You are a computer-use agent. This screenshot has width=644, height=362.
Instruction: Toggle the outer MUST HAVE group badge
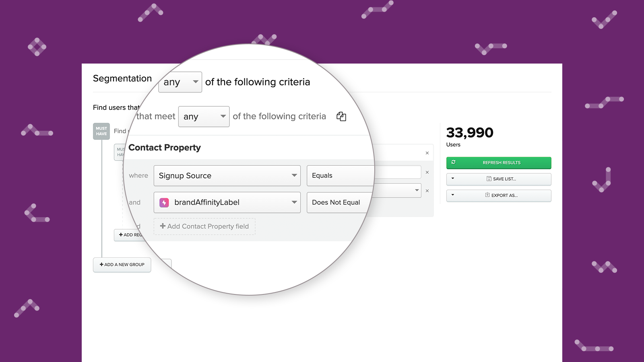101,131
